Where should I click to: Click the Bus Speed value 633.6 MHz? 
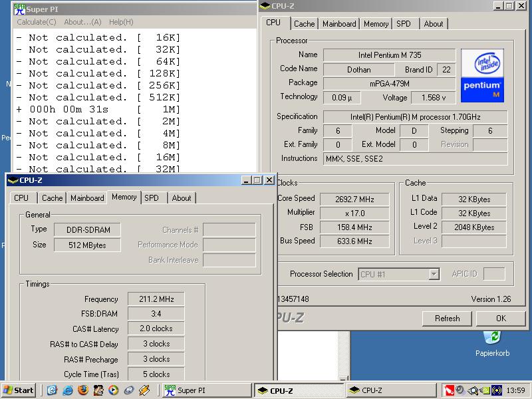coord(354,241)
